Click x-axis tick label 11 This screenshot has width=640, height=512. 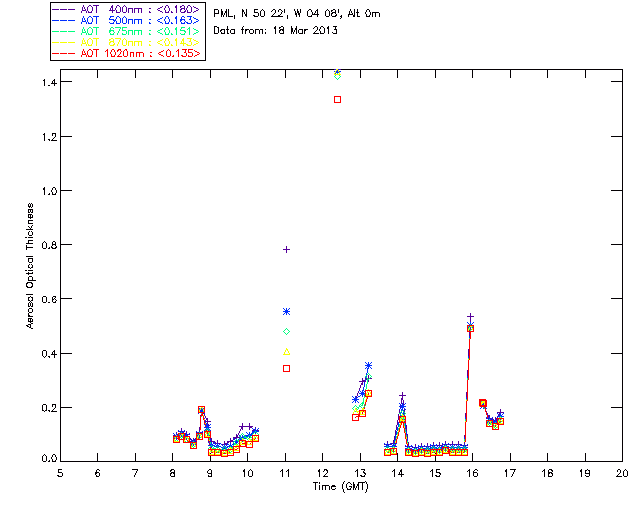285,473
